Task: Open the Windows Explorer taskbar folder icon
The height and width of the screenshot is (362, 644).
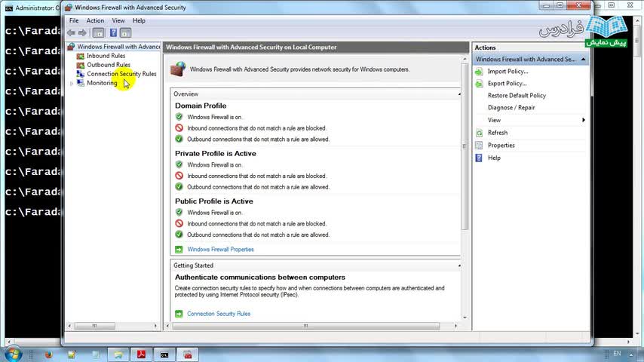Action: tap(118, 354)
